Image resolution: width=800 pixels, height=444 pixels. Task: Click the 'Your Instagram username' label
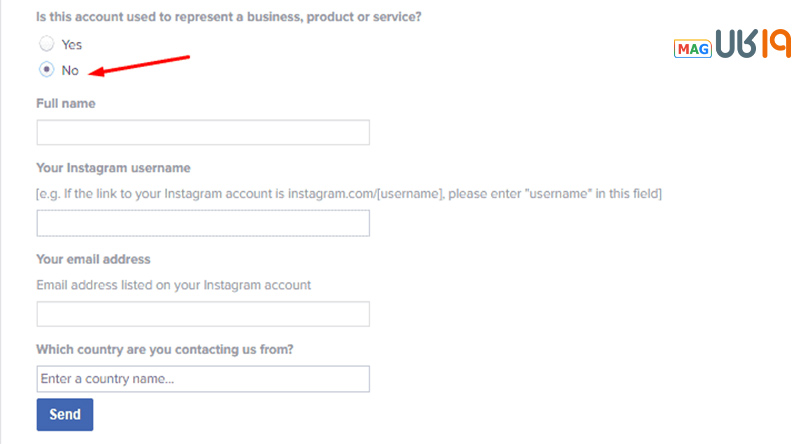point(113,168)
